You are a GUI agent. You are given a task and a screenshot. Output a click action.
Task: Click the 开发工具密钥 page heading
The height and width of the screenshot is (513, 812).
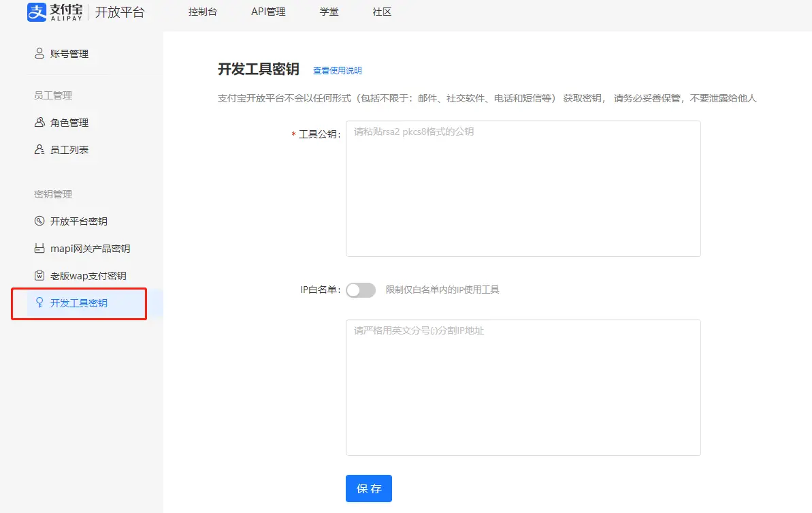click(259, 69)
